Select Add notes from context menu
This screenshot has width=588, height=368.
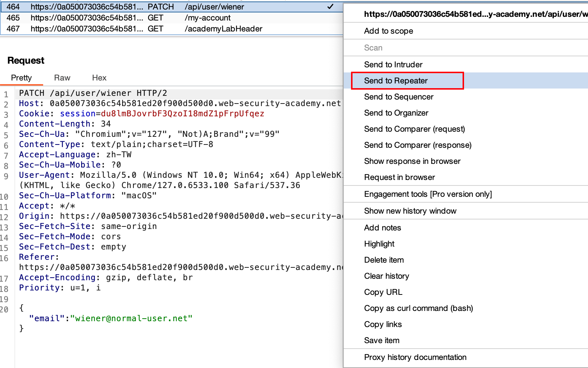point(466,228)
